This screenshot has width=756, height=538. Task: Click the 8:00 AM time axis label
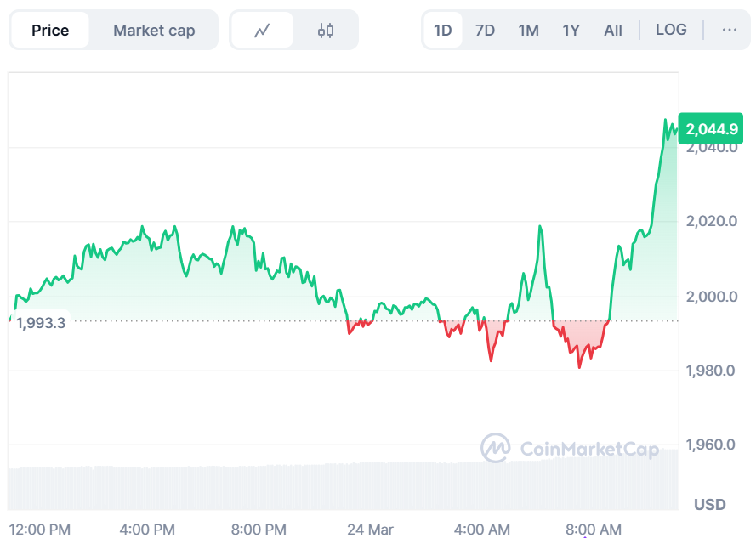[593, 530]
